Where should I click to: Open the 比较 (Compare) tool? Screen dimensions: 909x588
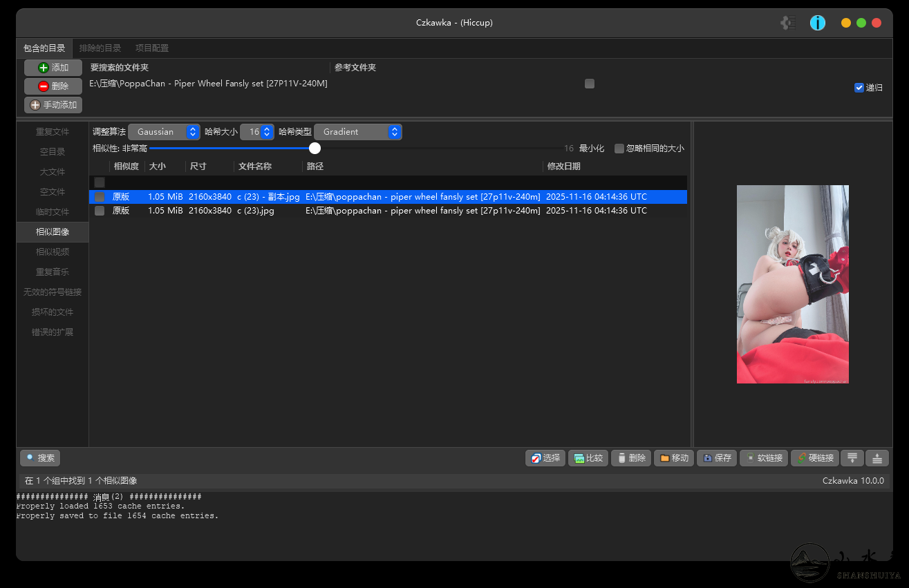coord(588,458)
